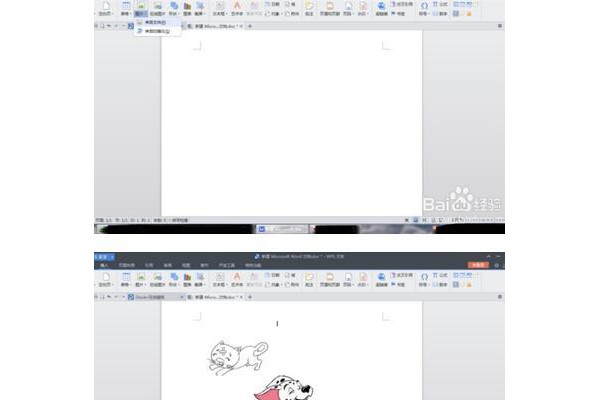Click the WordArt 'A' icon in lower window
The height and width of the screenshot is (400, 600).
click(237, 277)
